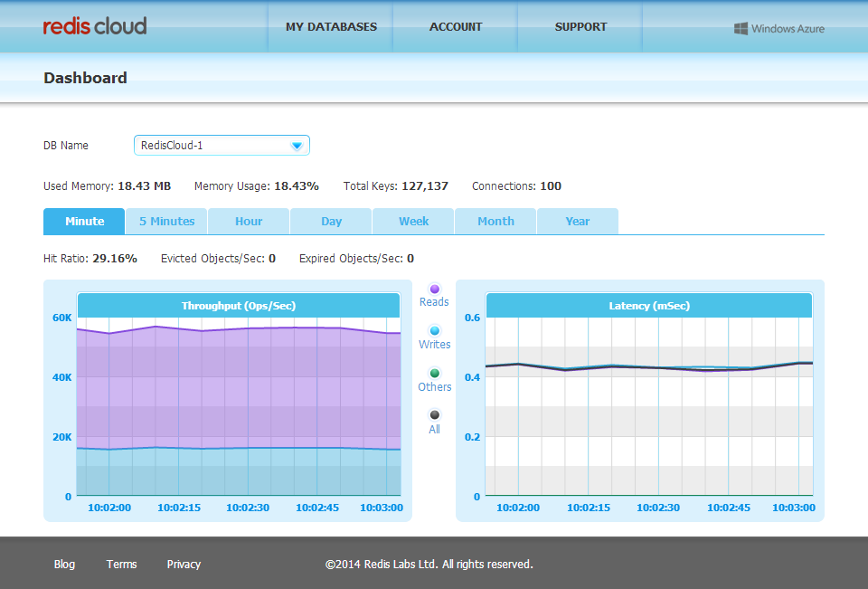Screen dimensions: 868x589
Task: Select the blue Writes legend dot
Action: [435, 331]
